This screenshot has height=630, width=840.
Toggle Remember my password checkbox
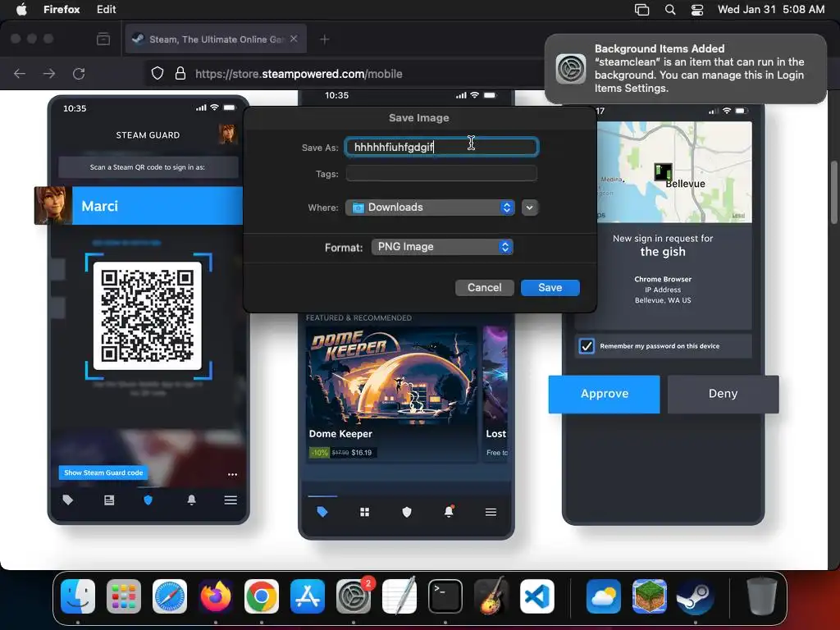587,345
